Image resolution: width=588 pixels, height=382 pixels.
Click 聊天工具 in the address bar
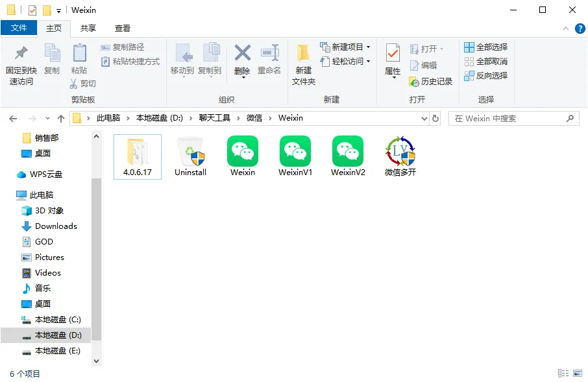pyautogui.click(x=215, y=118)
